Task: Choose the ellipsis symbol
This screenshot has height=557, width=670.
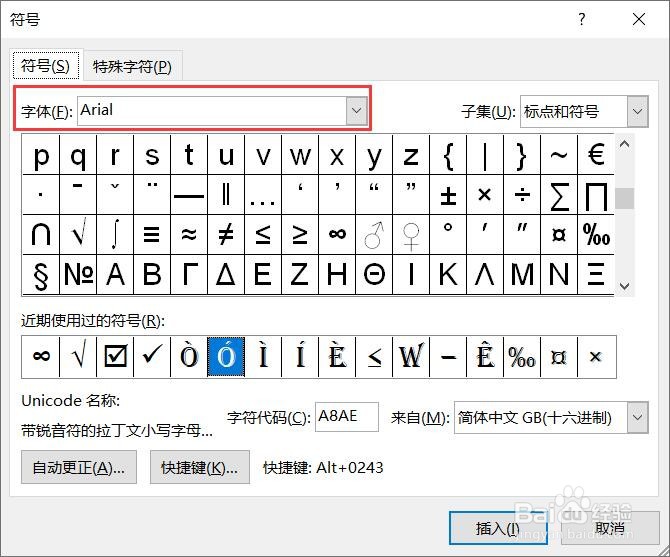Action: point(263,195)
